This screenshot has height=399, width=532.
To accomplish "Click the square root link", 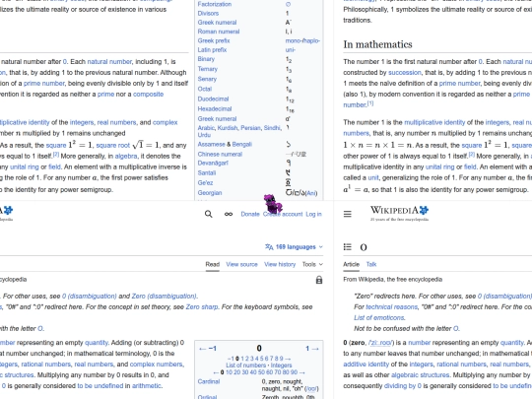I will tap(113, 145).
